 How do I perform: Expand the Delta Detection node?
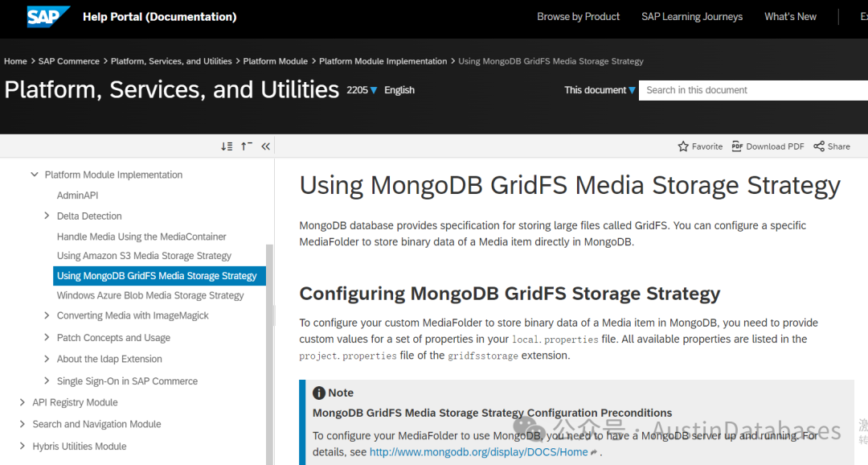(47, 216)
